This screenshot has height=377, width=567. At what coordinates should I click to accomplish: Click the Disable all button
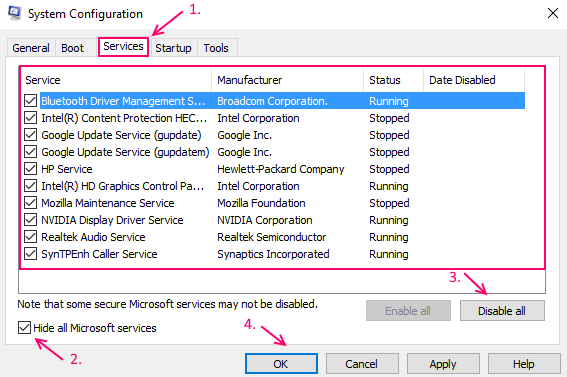coord(502,310)
